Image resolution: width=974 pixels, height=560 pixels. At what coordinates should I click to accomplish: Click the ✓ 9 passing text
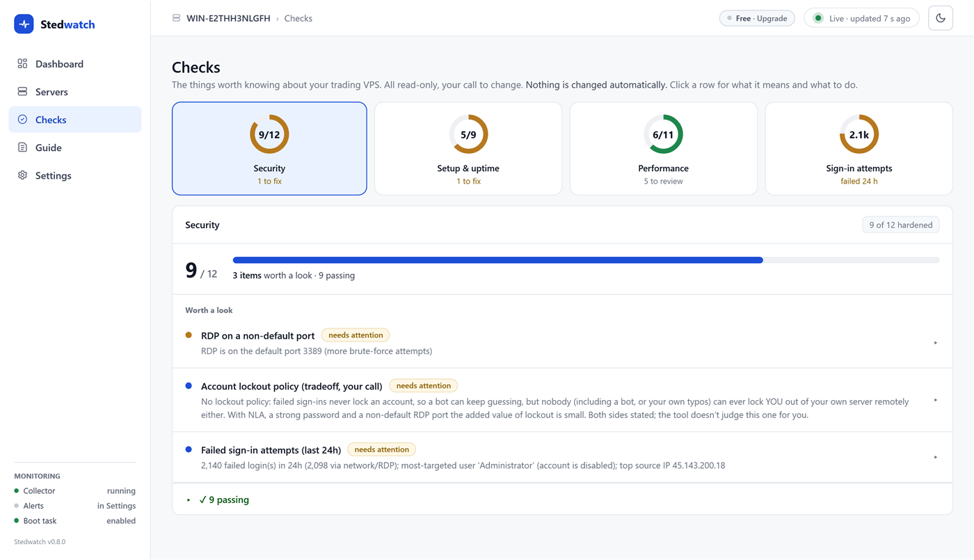point(224,499)
